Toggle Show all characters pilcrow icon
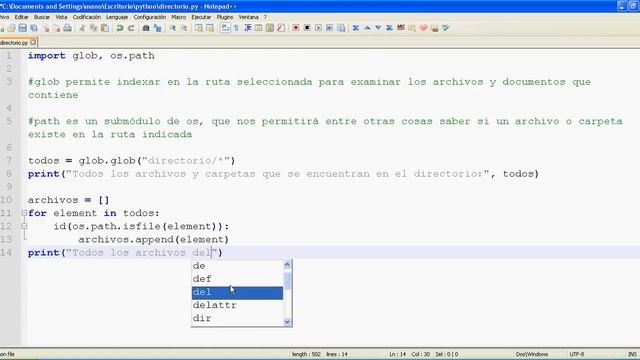 pyautogui.click(x=236, y=28)
